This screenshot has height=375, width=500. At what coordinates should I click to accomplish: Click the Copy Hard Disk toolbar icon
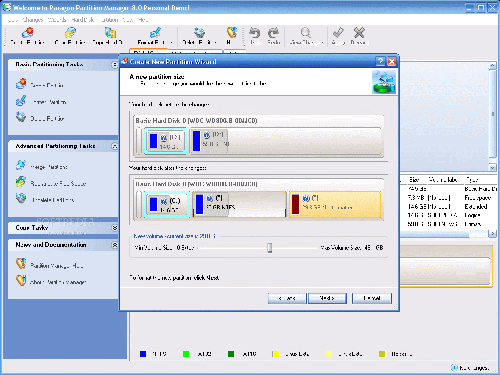point(110,33)
